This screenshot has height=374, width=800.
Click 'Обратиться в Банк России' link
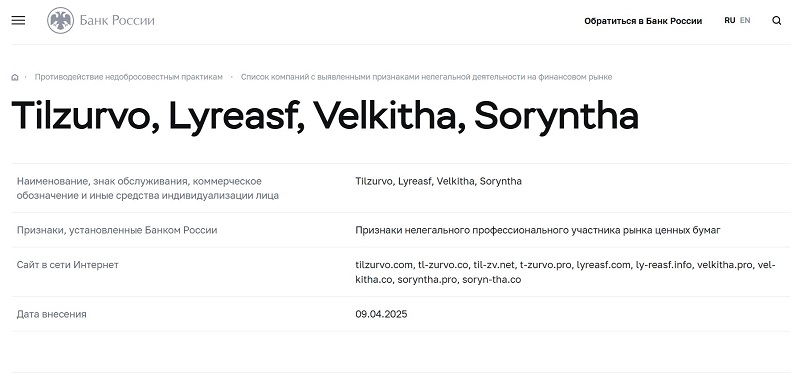point(643,21)
